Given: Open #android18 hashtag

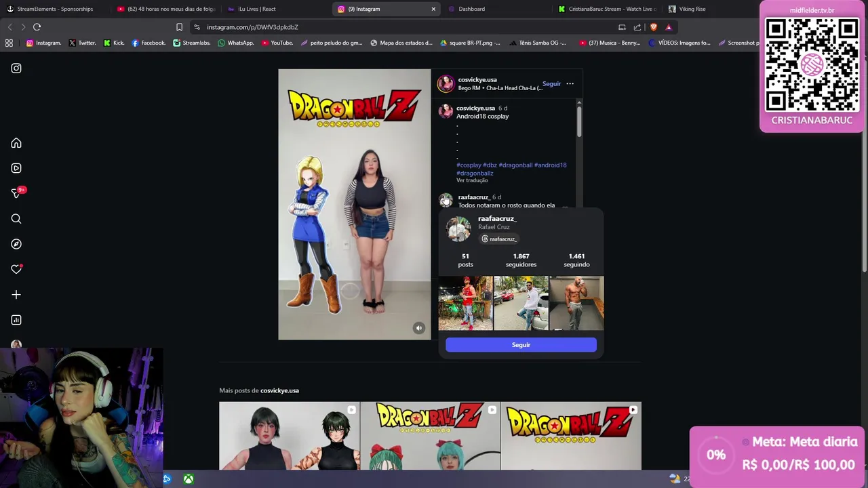Looking at the screenshot, I should 550,165.
